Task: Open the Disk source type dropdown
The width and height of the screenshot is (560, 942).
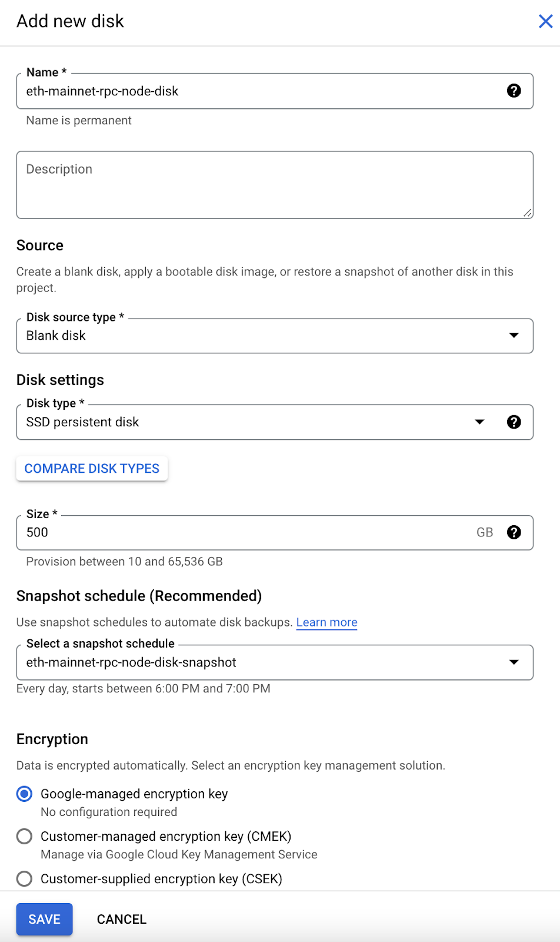Action: [275, 336]
